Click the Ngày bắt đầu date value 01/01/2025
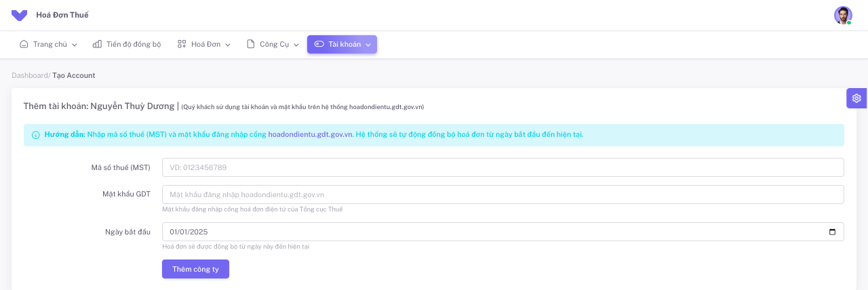 point(189,232)
